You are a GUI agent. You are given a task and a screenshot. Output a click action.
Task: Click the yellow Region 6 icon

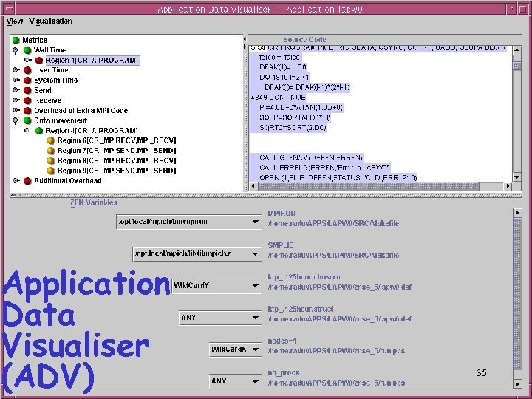pyautogui.click(x=50, y=141)
